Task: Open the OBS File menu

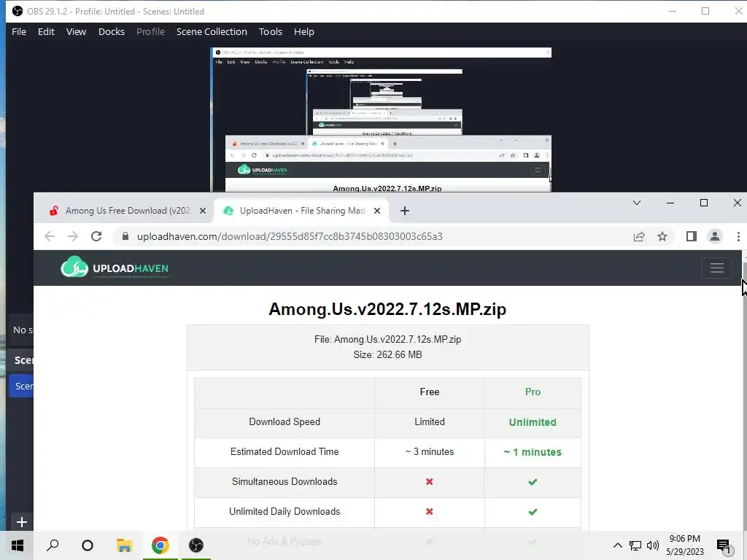Action: click(x=19, y=32)
